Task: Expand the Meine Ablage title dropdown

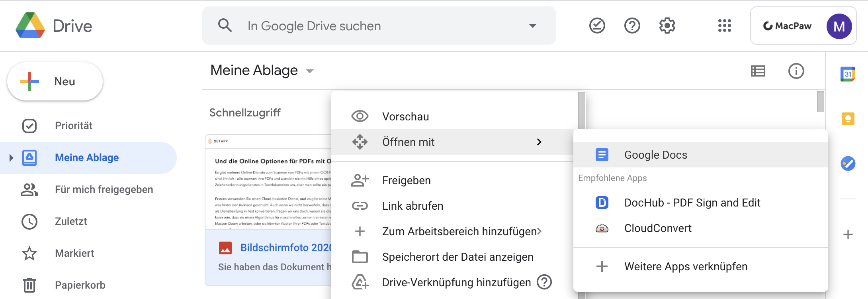Action: point(310,71)
